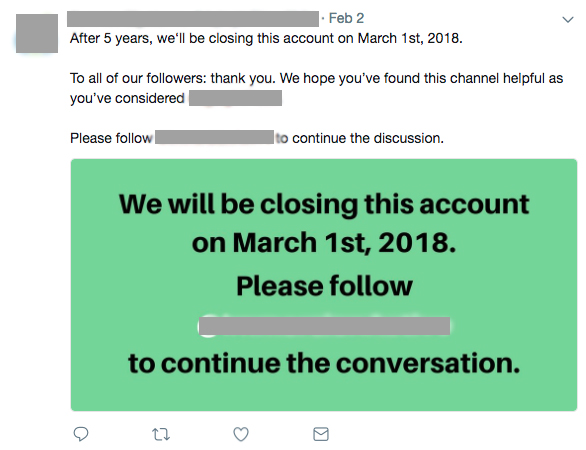Open the redacted account name beside Feb 2
Viewport: 586px width, 450px height.
193,19
